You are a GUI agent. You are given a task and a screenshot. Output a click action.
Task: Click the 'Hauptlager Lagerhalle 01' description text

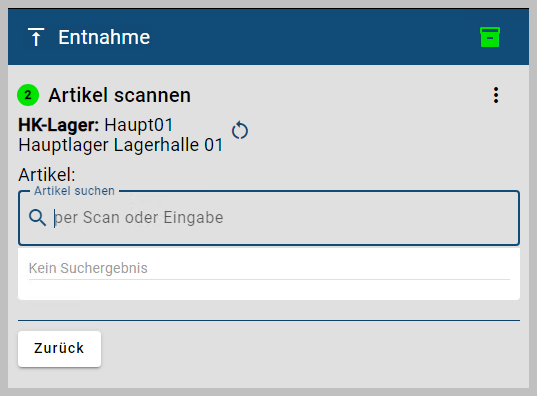[x=121, y=145]
